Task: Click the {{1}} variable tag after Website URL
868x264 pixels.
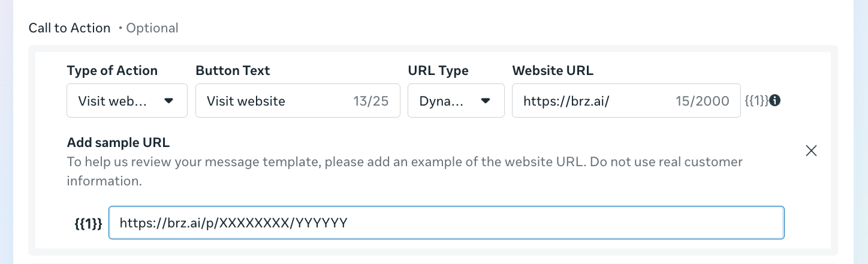Action: pos(756,101)
